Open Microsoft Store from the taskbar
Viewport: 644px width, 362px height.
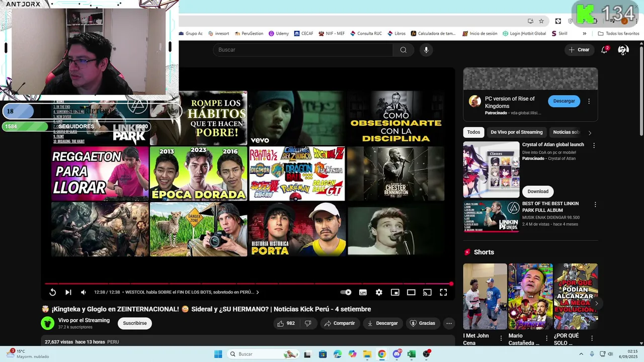323,354
